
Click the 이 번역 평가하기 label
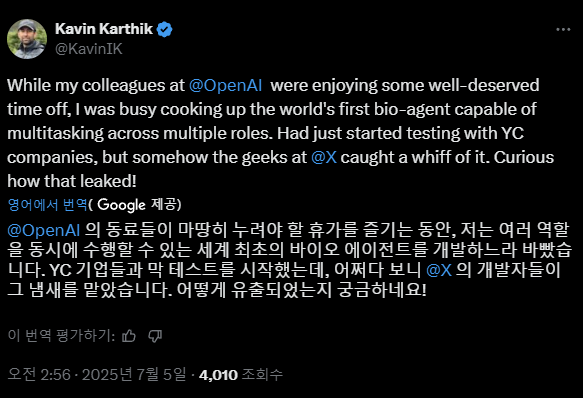pos(61,336)
